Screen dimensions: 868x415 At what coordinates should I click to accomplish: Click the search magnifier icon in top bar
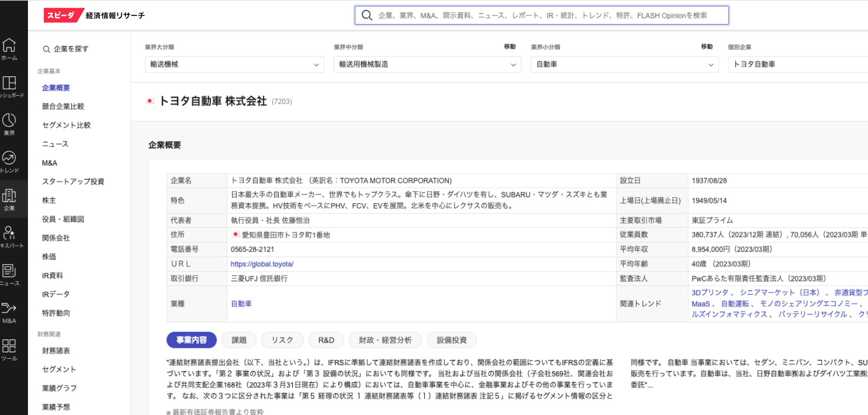[x=367, y=15]
